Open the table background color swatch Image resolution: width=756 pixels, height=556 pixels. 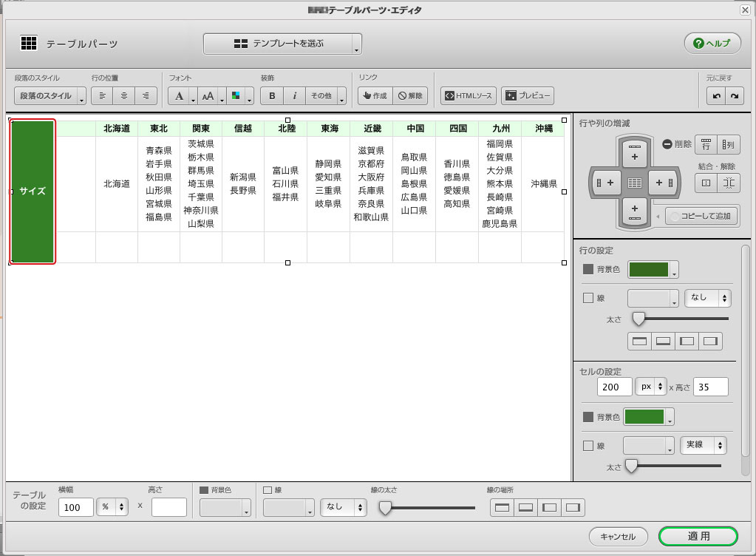point(225,507)
